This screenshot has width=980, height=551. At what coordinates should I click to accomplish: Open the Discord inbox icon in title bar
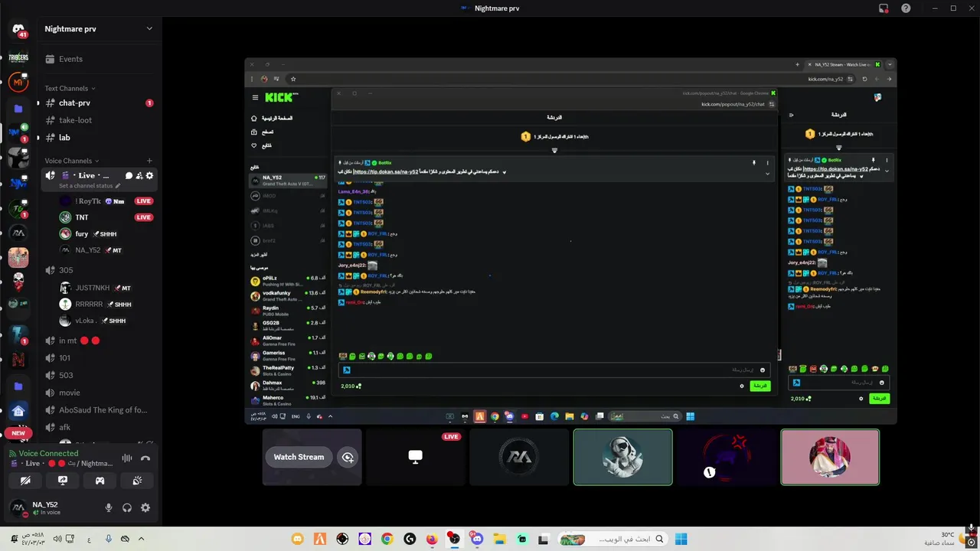click(884, 8)
